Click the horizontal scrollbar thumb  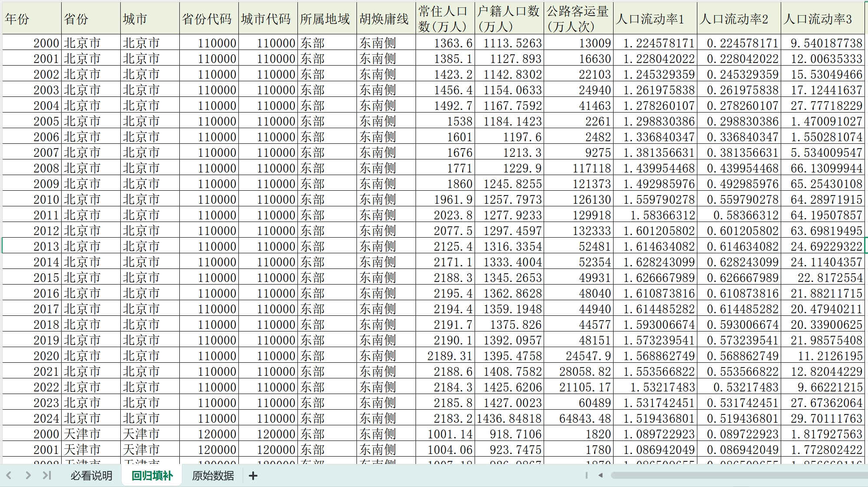click(738, 475)
